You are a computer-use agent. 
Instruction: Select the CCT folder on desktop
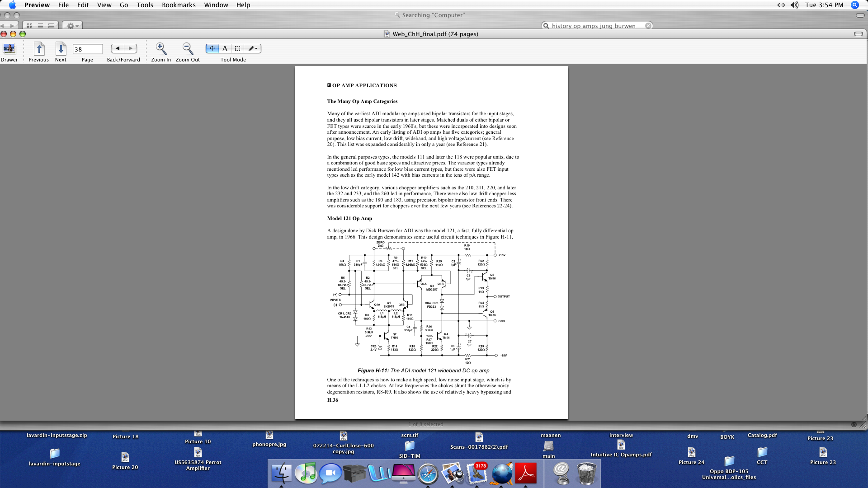coord(762,455)
